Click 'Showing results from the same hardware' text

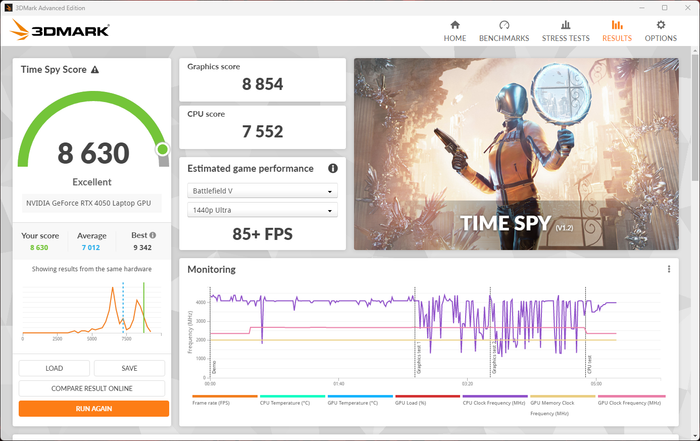coord(92,269)
